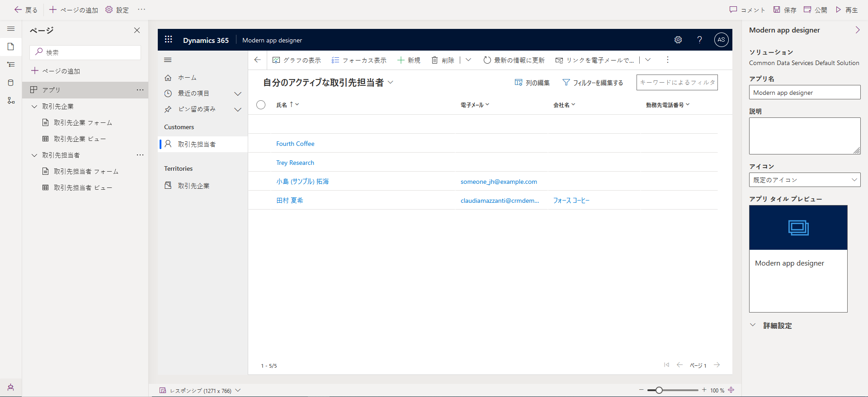
Task: Save the app with 保存
Action: click(785, 9)
